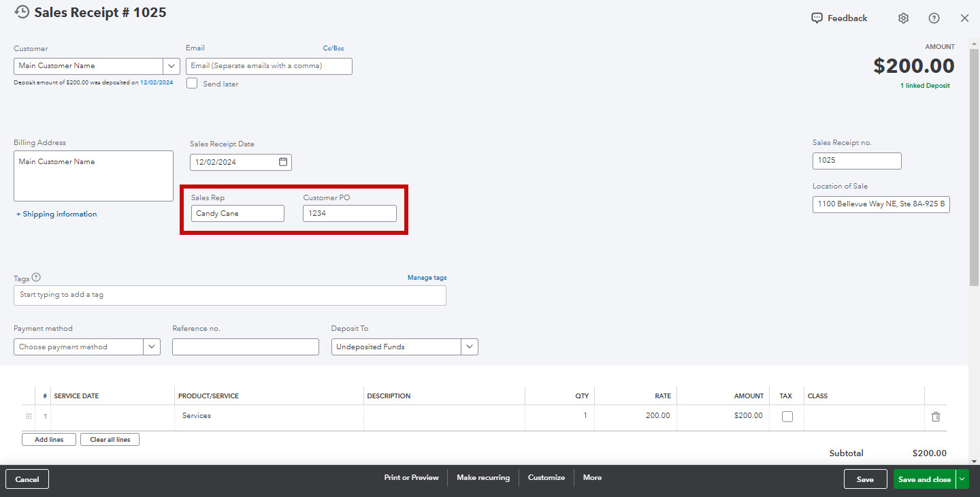
Task: Open the More menu in footer
Action: [x=592, y=478]
